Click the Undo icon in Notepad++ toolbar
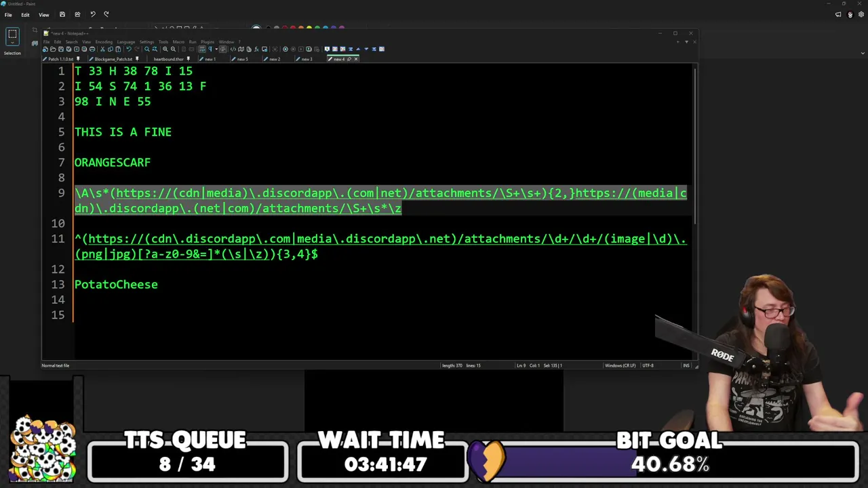The height and width of the screenshot is (488, 868). 129,49
